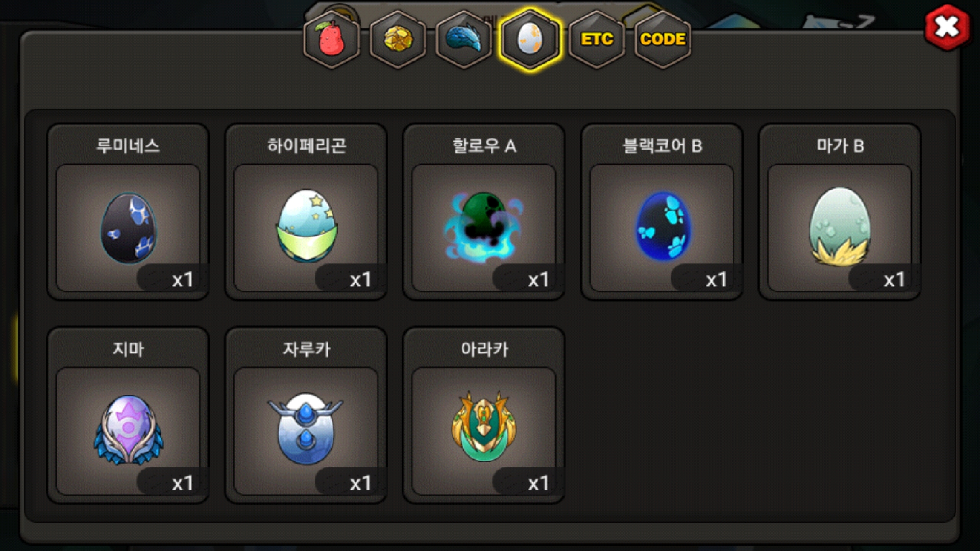The height and width of the screenshot is (551, 980).
Task: Click the x1 count on 하이페리곤
Action: [360, 279]
